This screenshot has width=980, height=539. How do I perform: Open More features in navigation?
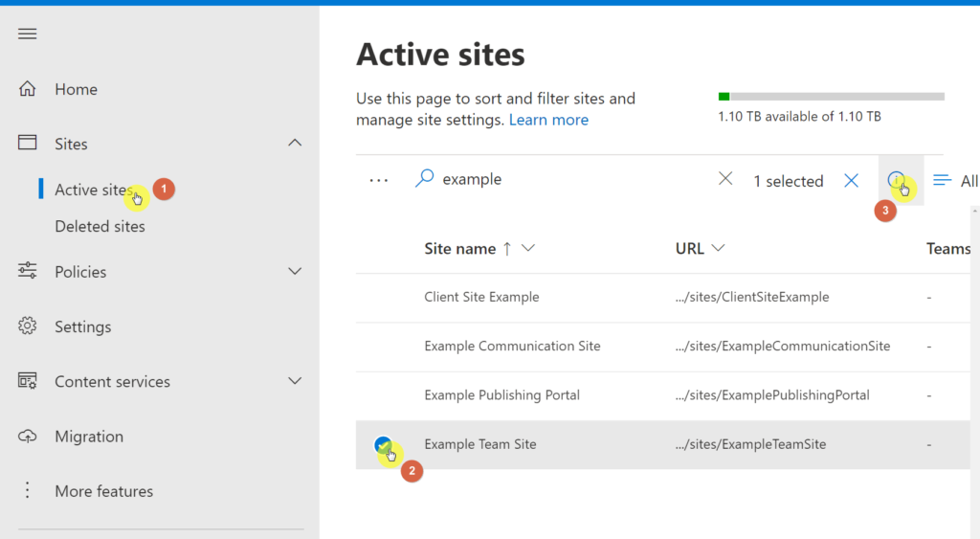click(103, 491)
